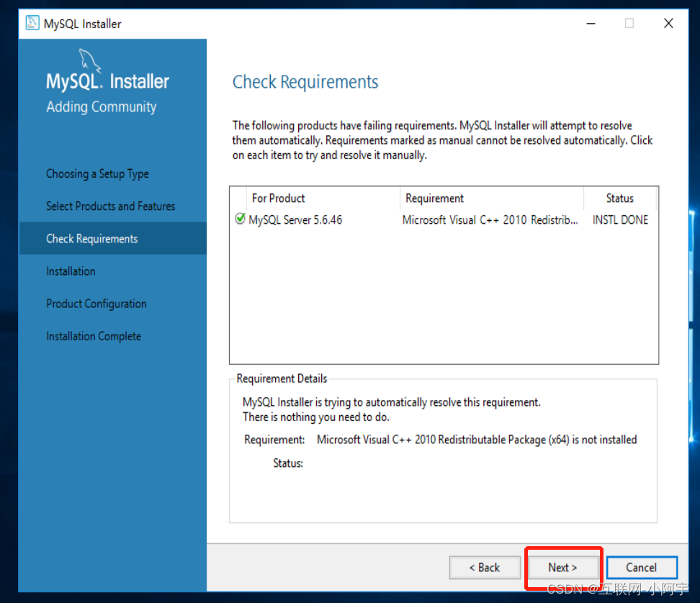Click the Requirement Details group label
Viewport: 700px width, 603px height.
[x=282, y=378]
